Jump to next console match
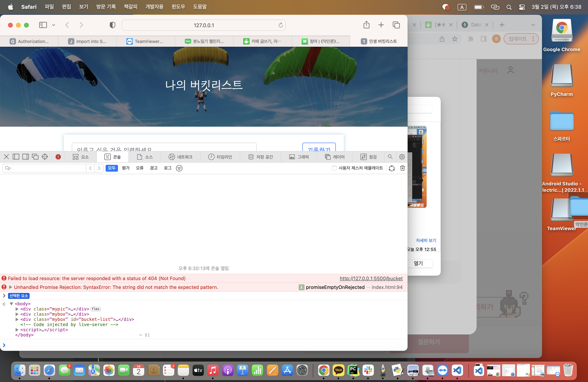 (99, 168)
